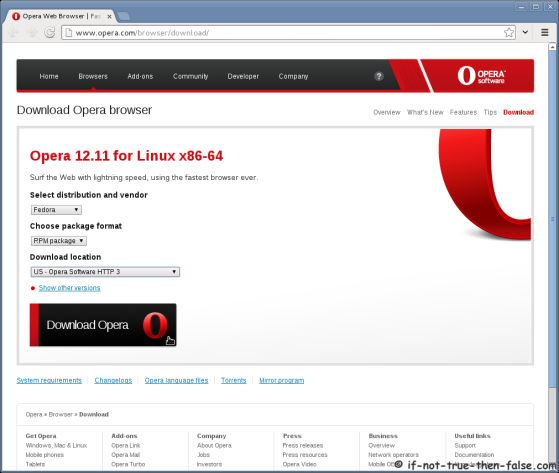Open the Add-ons menu
The image size is (559, 473).
point(140,76)
